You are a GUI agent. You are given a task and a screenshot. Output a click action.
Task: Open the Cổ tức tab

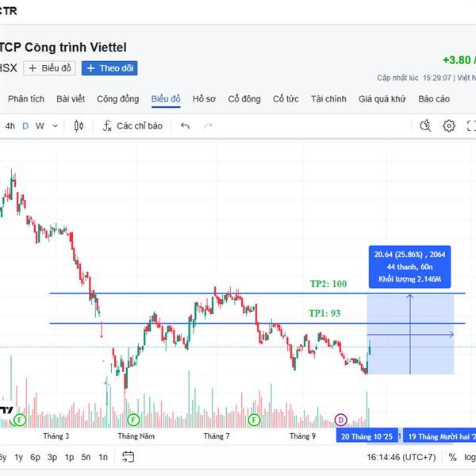tap(286, 98)
